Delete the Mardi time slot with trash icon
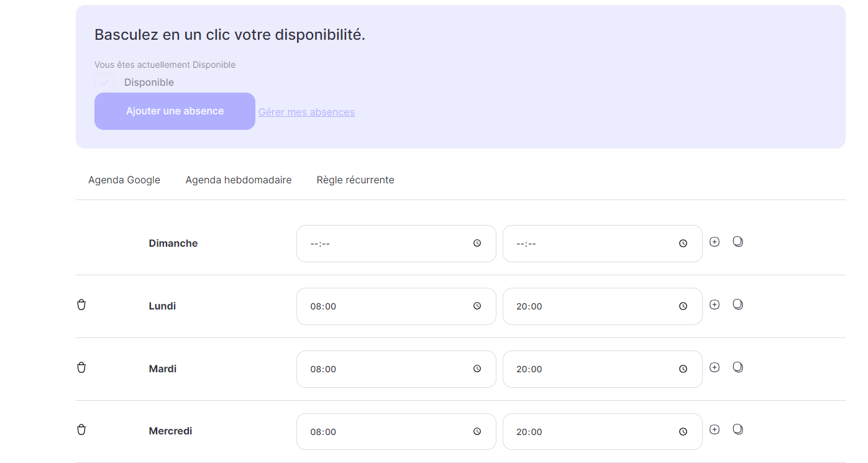The image size is (868, 463). click(81, 367)
